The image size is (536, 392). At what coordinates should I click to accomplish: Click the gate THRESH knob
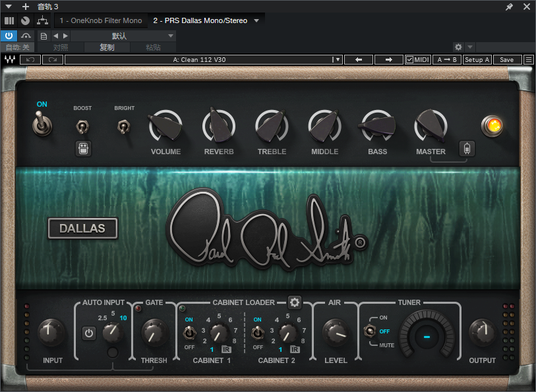point(154,332)
